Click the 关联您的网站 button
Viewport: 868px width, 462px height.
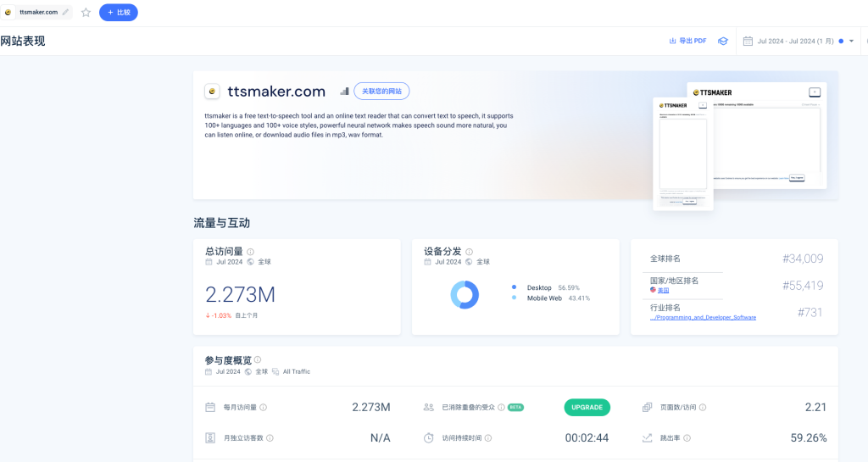(381, 92)
